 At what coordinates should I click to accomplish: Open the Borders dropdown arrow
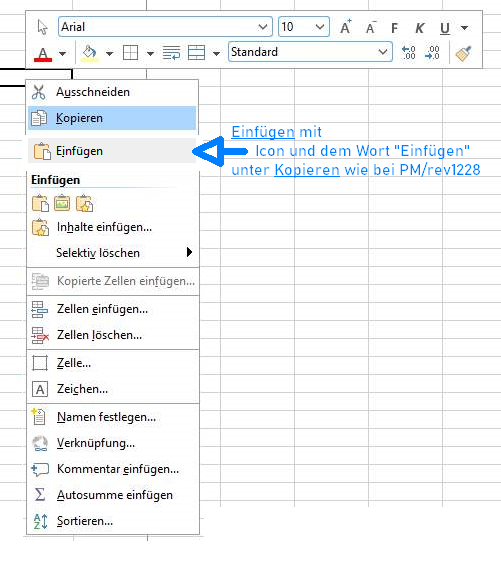tap(150, 54)
